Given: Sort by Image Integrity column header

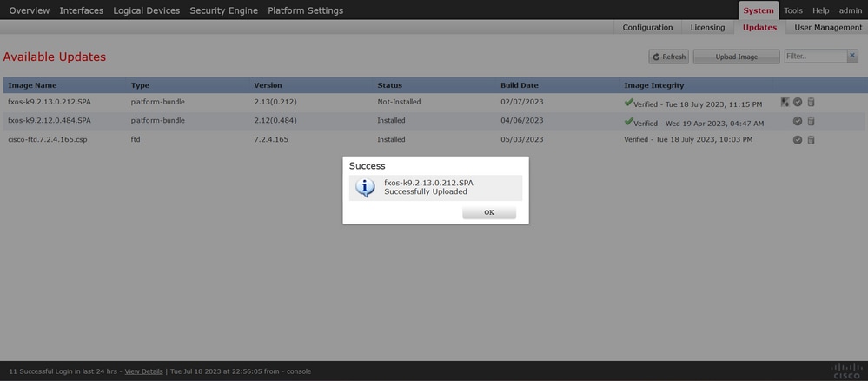Looking at the screenshot, I should 653,85.
